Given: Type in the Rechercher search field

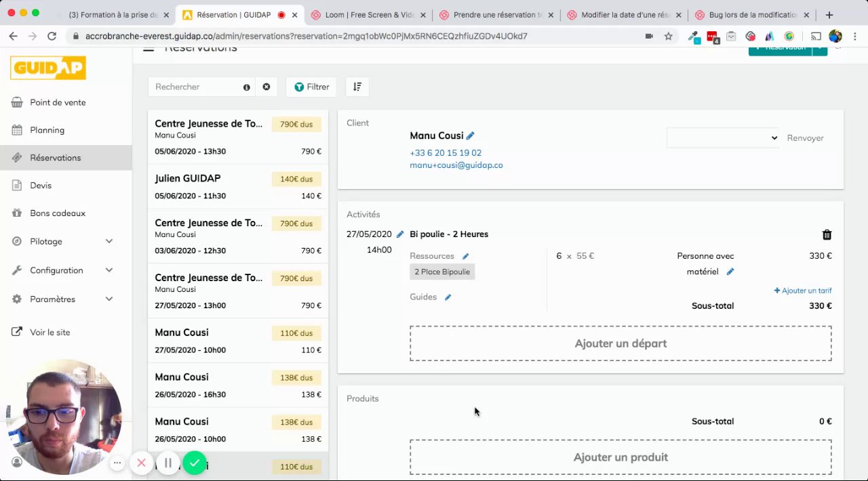Looking at the screenshot, I should (x=197, y=87).
